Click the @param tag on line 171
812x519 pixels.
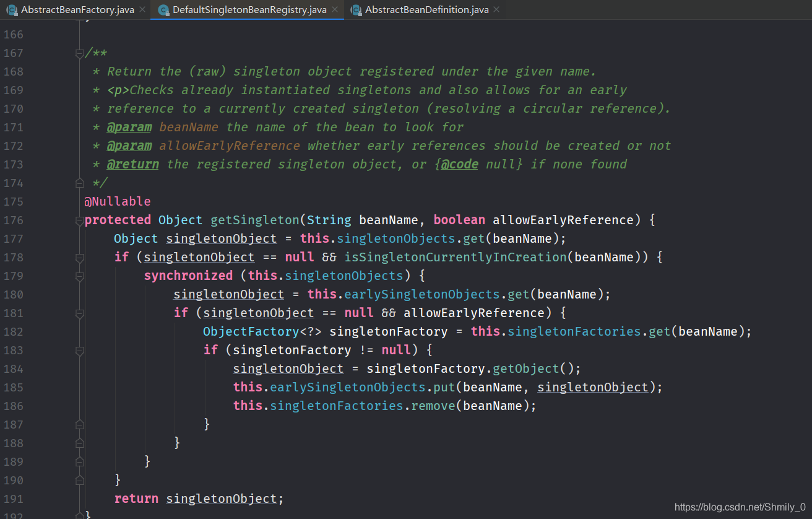[129, 127]
